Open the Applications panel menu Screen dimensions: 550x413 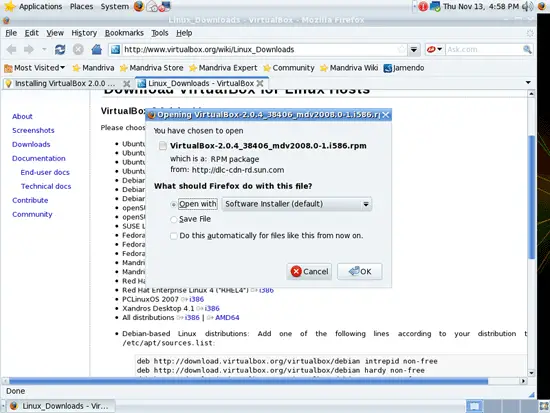coord(40,6)
